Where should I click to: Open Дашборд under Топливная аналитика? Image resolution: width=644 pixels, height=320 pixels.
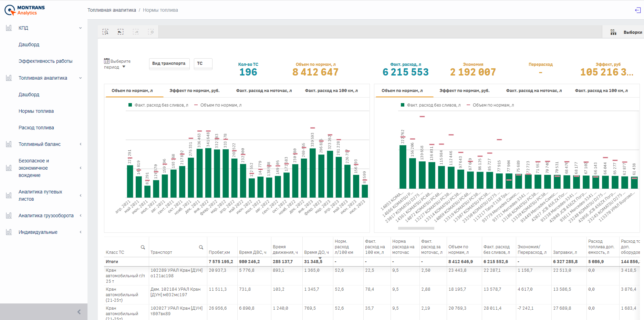(29, 94)
